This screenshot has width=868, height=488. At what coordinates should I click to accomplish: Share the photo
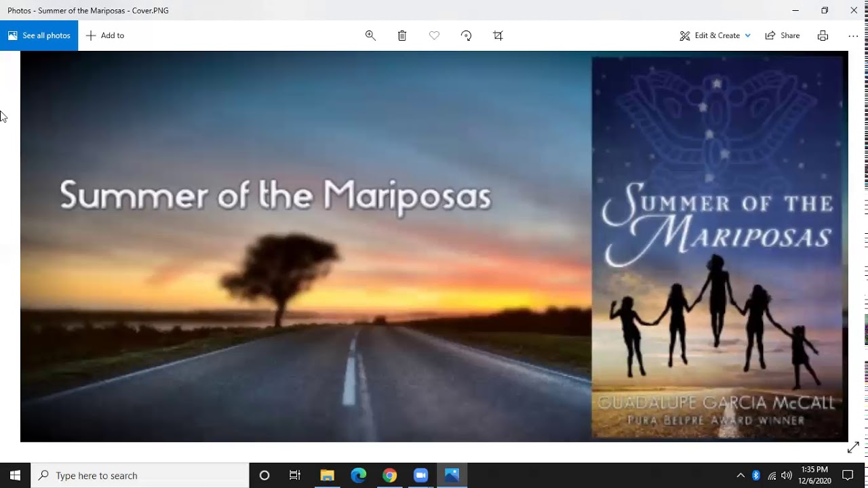click(x=783, y=35)
